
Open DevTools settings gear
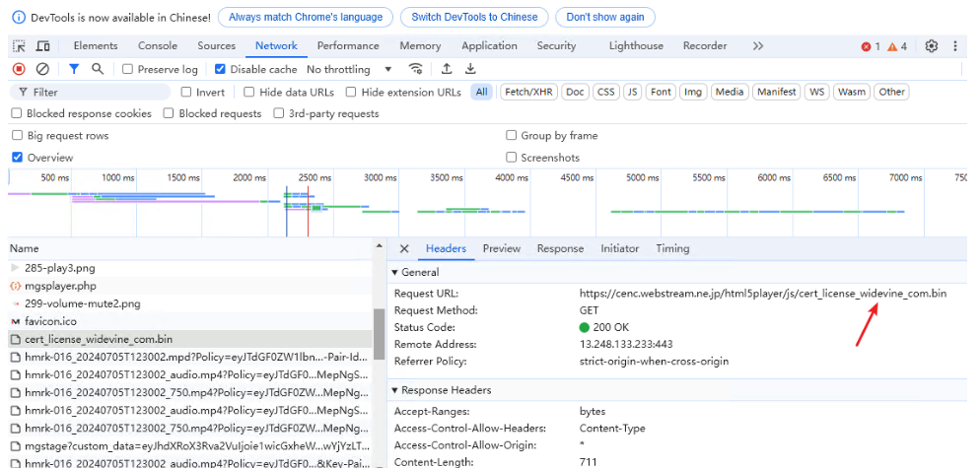pyautogui.click(x=932, y=46)
